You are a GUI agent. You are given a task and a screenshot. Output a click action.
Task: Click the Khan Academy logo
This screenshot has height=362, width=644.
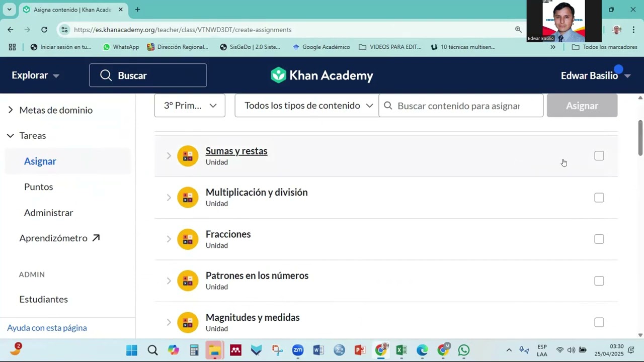pos(322,75)
